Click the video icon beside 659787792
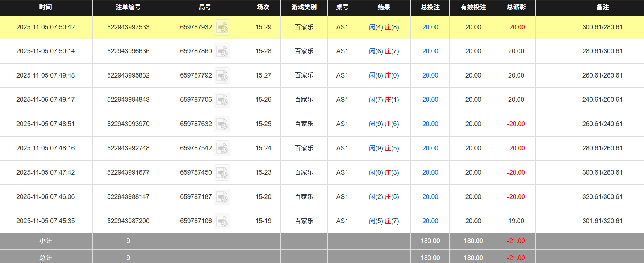Viewport: 644px width, 263px height. [222, 76]
